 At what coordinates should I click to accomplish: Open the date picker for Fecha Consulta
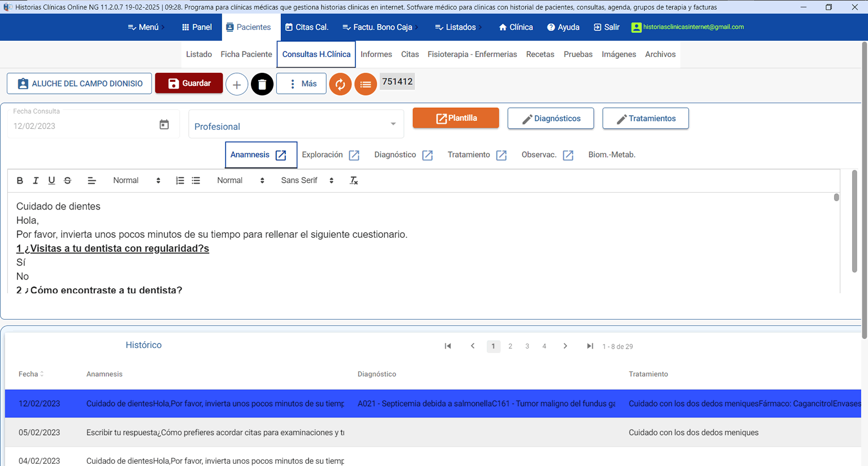[164, 124]
